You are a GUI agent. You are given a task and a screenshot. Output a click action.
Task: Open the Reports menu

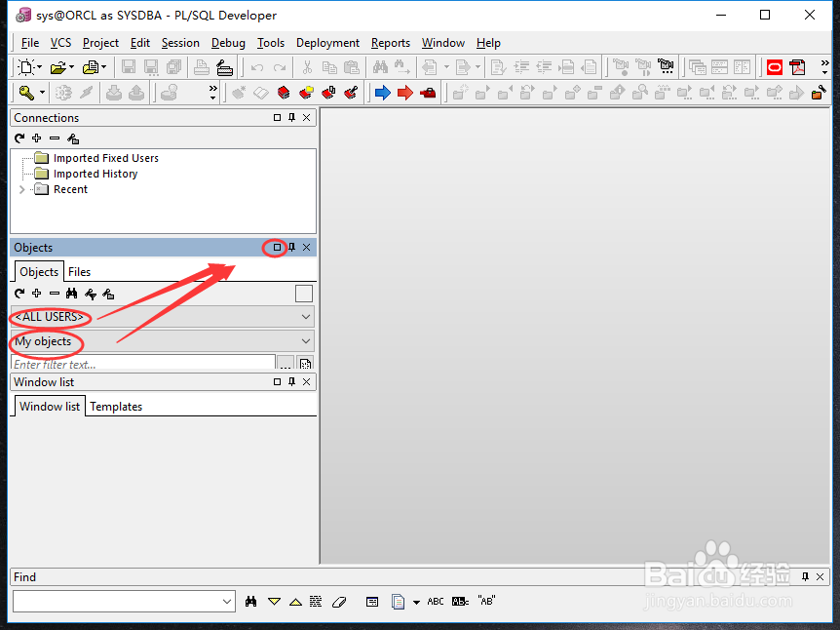pyautogui.click(x=391, y=43)
